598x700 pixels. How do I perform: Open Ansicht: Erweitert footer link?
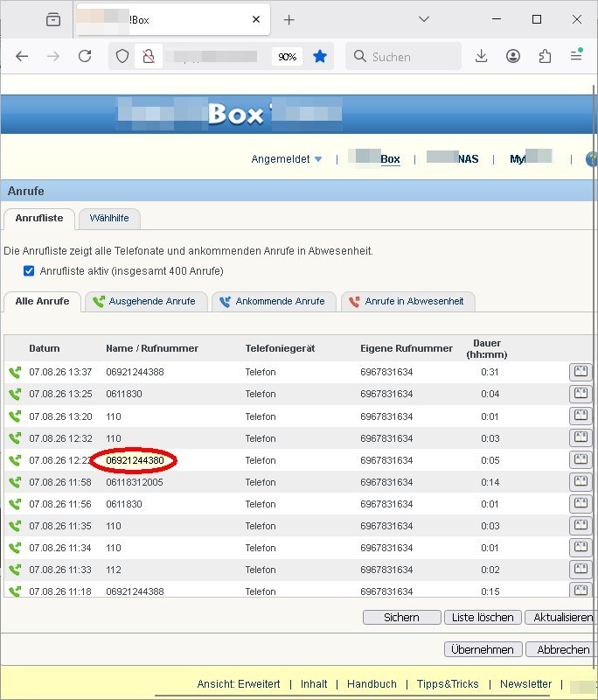(239, 684)
